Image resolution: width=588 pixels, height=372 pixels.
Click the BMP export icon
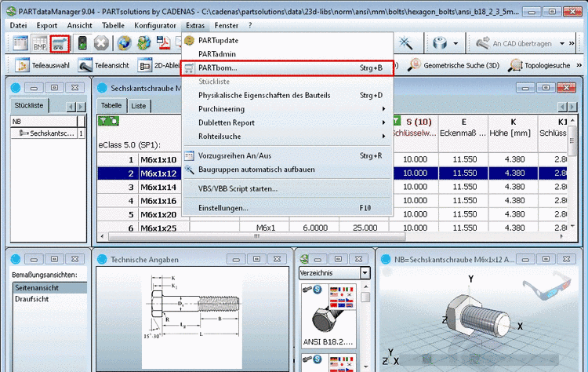pos(40,43)
